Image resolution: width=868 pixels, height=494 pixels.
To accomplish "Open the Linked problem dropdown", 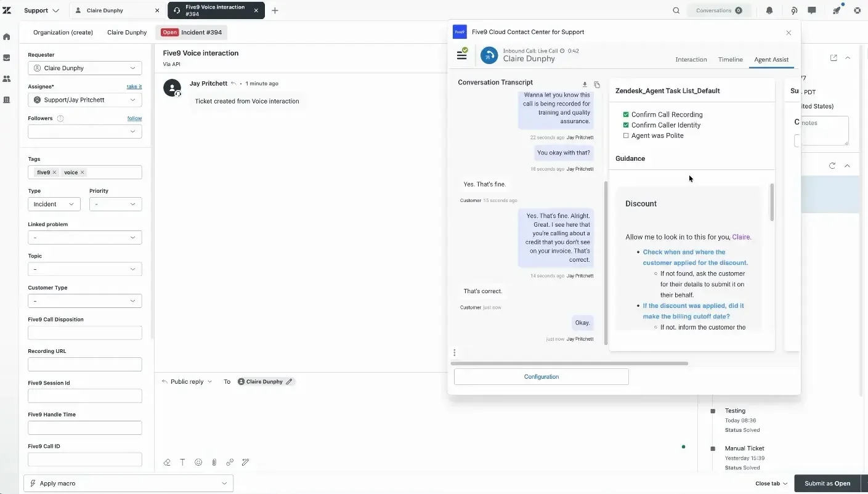I will coord(85,237).
